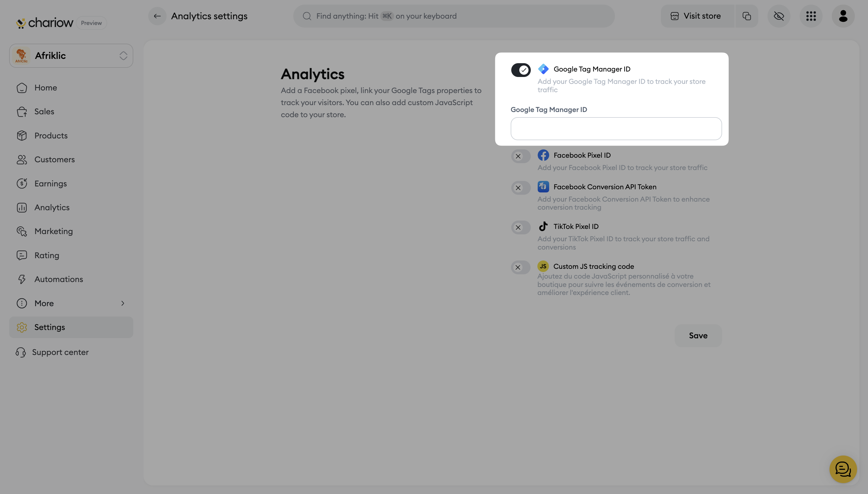
Task: Click the Save button
Action: click(x=698, y=335)
